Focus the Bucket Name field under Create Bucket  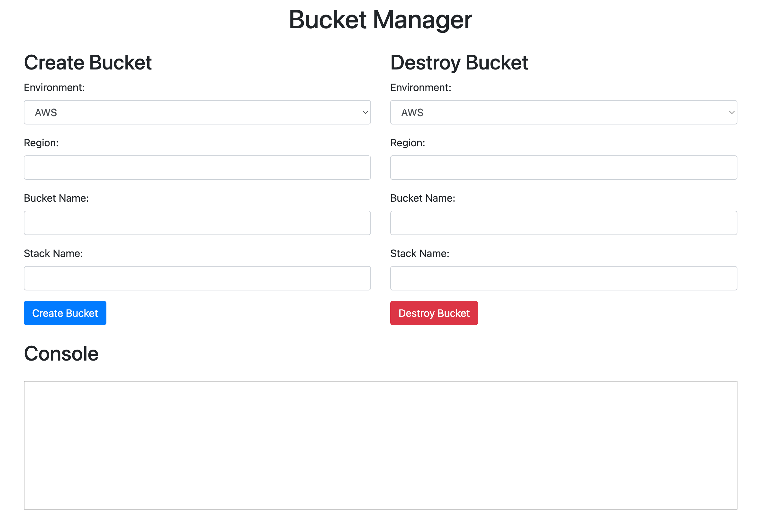pos(197,223)
